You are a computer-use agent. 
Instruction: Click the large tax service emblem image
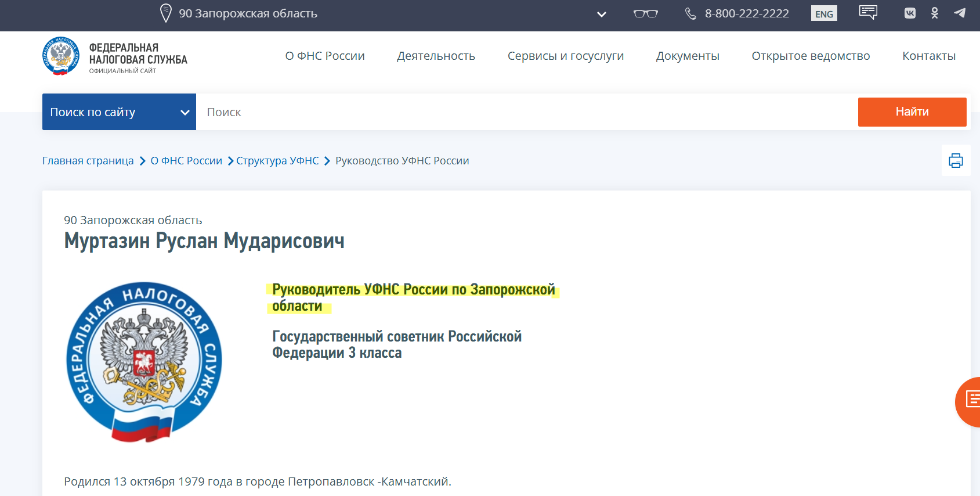(144, 362)
